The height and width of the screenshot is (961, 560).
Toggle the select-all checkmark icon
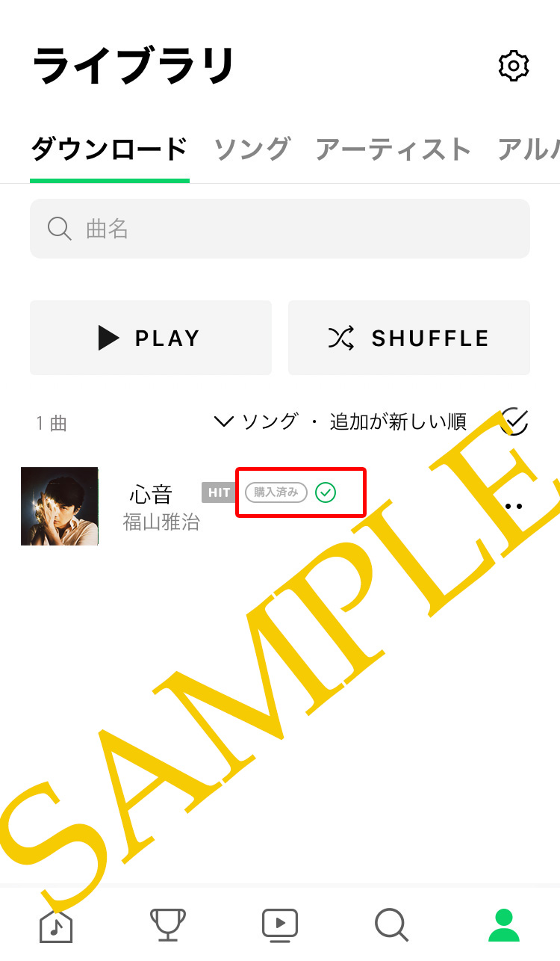514,421
